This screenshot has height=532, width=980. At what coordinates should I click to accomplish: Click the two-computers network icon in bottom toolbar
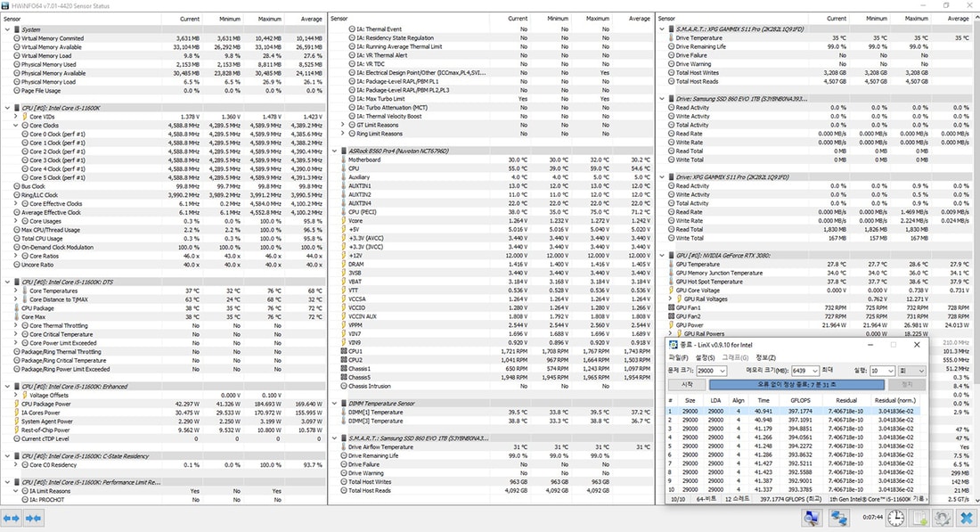click(837, 519)
